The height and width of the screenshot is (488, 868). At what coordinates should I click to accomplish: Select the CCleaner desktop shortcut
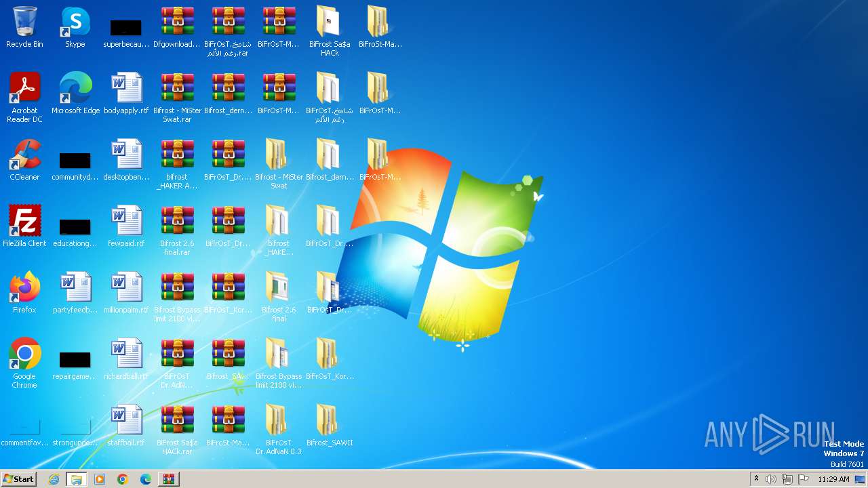pos(24,160)
